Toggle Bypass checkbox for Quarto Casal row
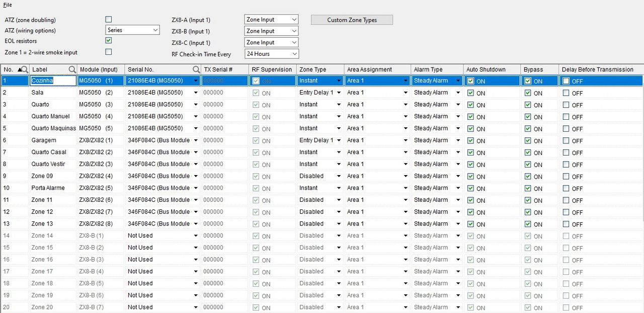This screenshot has width=644, height=313. point(528,153)
